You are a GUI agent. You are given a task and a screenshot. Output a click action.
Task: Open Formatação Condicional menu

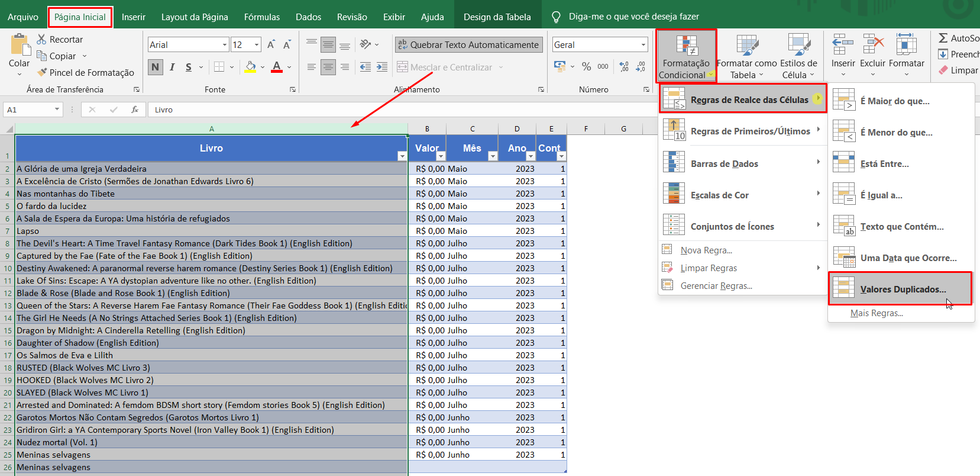(x=686, y=56)
